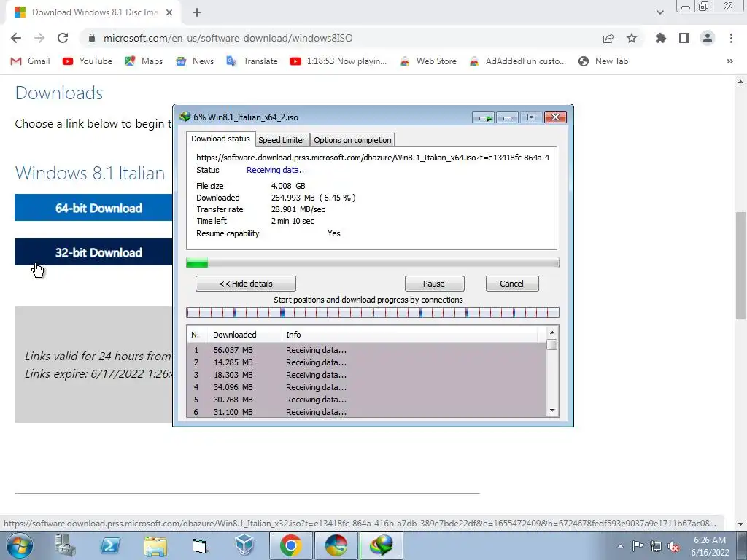The image size is (747, 560).
Task: Go back in Chrome with the back arrow
Action: point(16,38)
